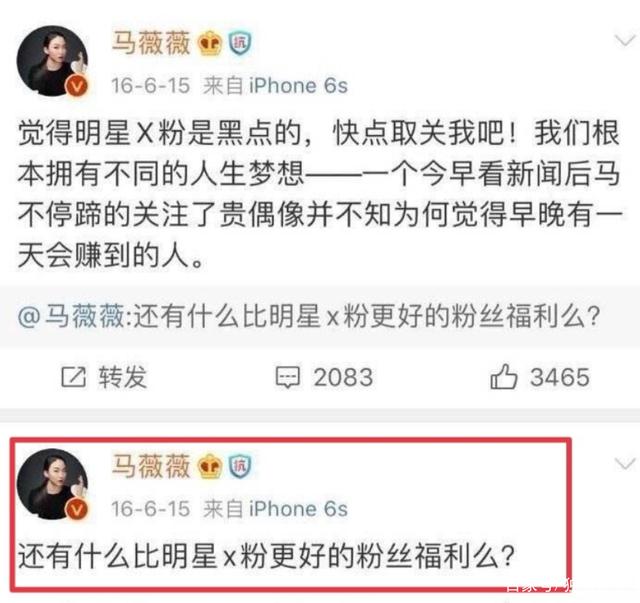Screen dimensions: 640x603
Task: Click the 来自 iPhone 6s source in the first post
Action: 276,86
